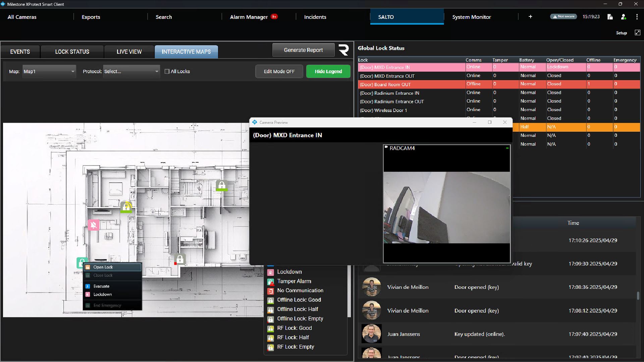Click Juan Janssens photo for Key updated event
This screenshot has height=362, width=644.
click(371, 334)
